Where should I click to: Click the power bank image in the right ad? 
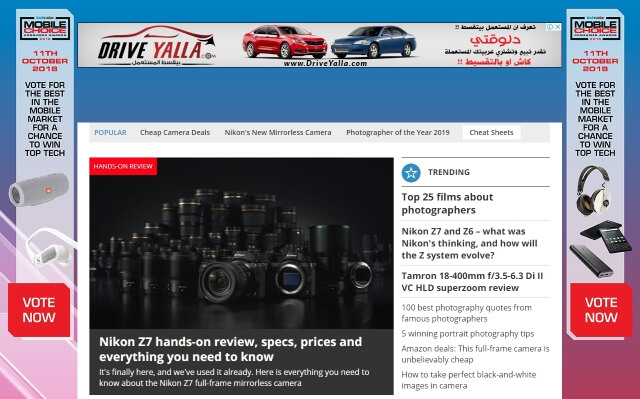[x=591, y=261]
